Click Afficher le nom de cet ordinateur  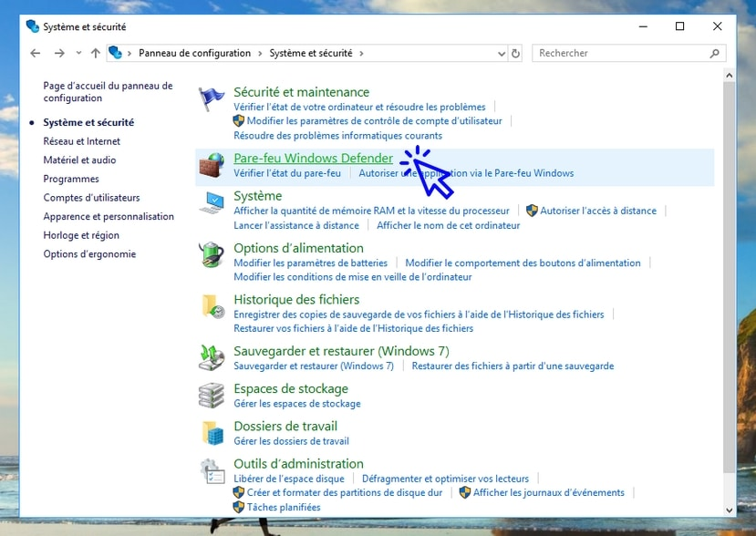pos(449,225)
